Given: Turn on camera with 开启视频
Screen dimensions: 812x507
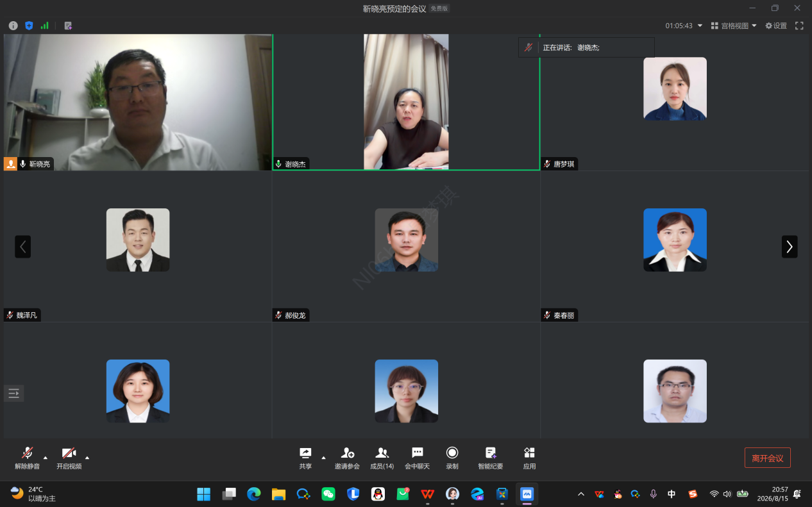Looking at the screenshot, I should click(x=69, y=458).
